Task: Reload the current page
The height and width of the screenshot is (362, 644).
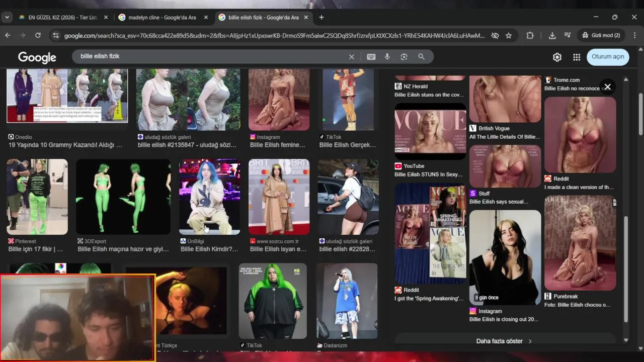Action: click(38, 35)
